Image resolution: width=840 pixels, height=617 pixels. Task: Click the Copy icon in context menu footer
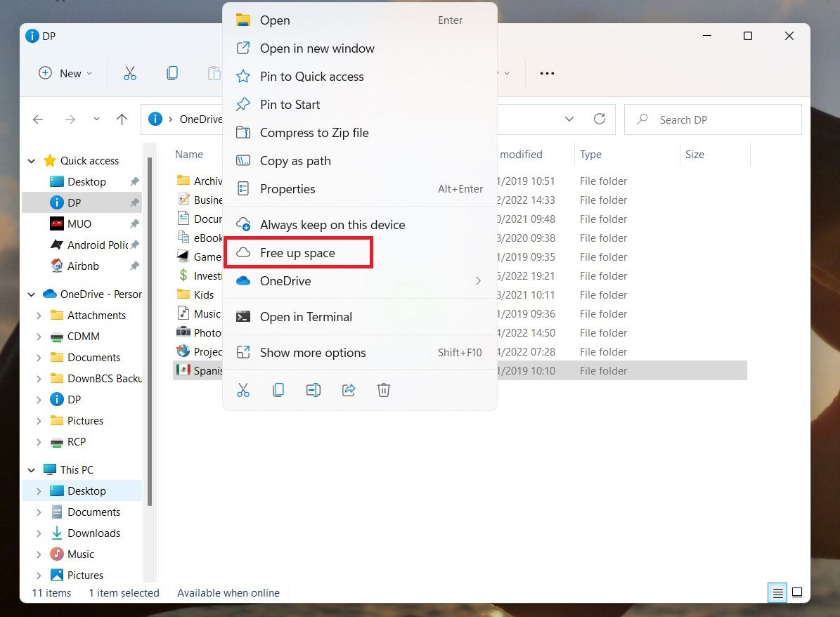click(278, 389)
